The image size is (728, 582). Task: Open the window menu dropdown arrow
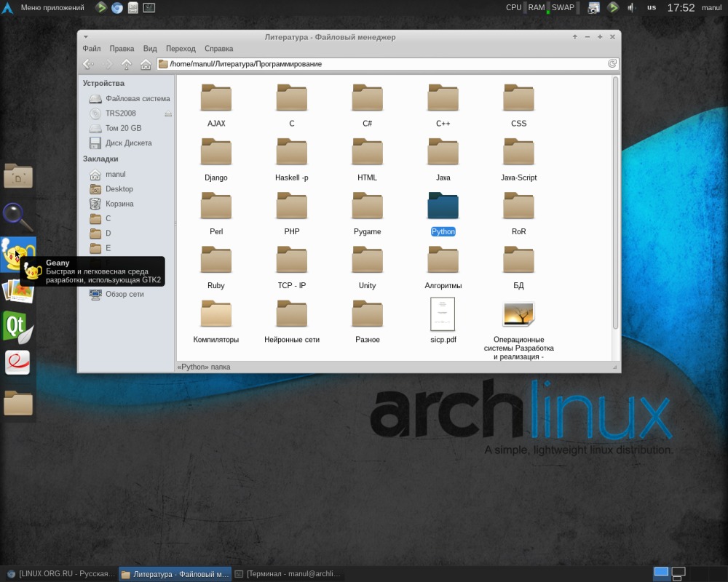85,36
